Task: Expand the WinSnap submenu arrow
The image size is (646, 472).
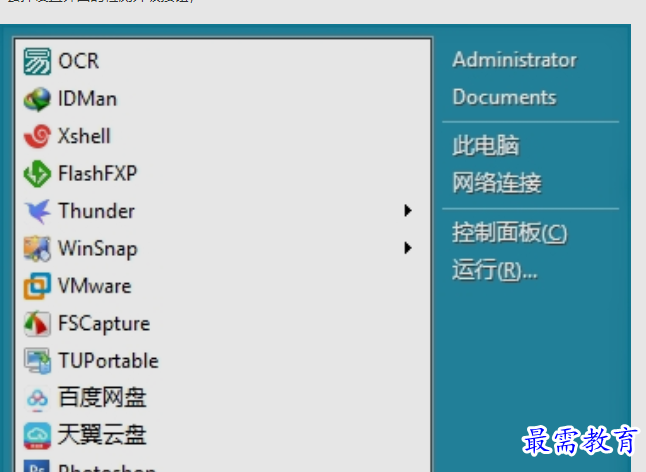Action: 407,248
